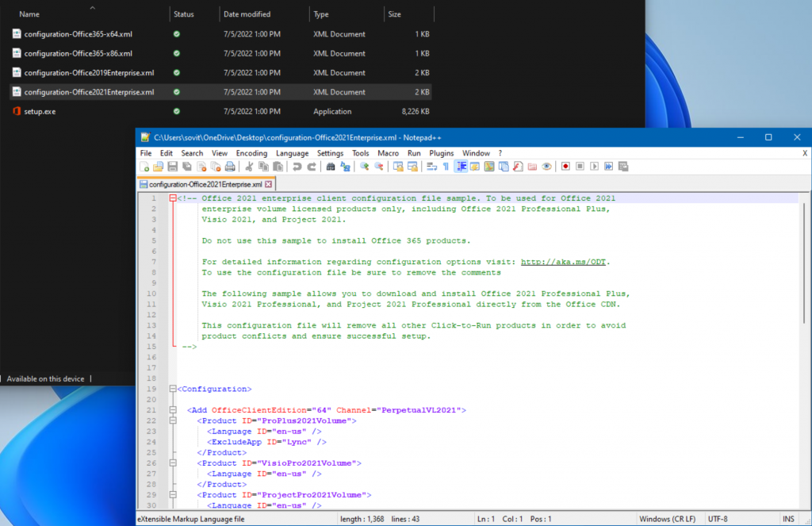Create a new document in Notepad++
This screenshot has width=812, height=526.
pyautogui.click(x=144, y=167)
